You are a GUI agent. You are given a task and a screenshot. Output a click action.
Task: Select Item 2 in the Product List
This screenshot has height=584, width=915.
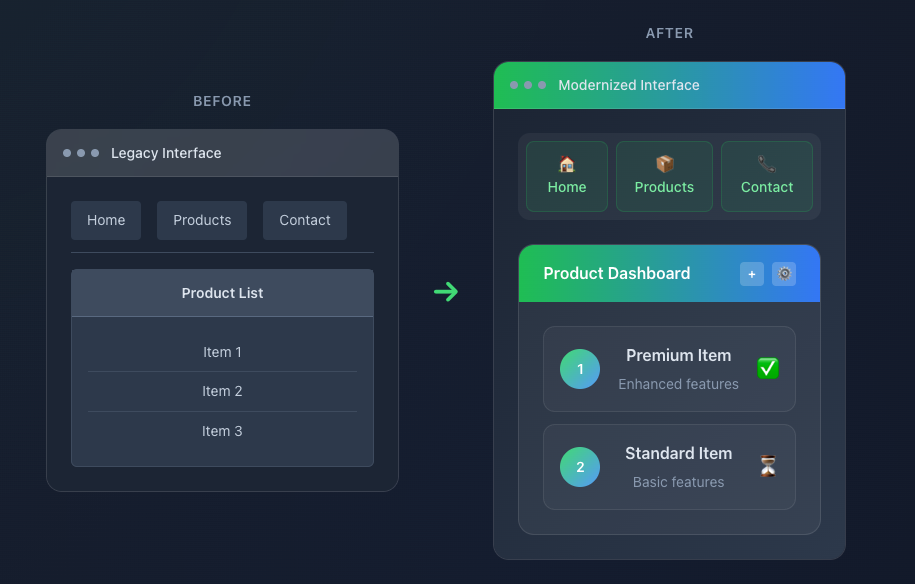222,391
